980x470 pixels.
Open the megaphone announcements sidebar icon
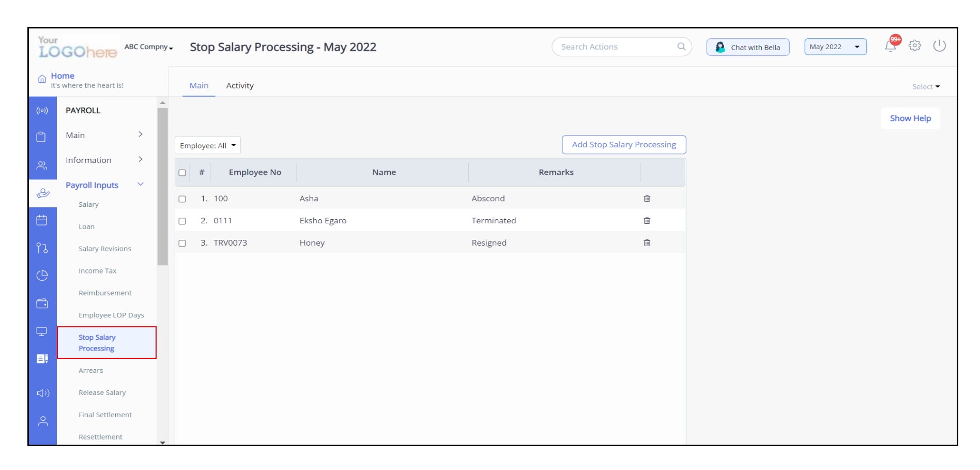[43, 393]
